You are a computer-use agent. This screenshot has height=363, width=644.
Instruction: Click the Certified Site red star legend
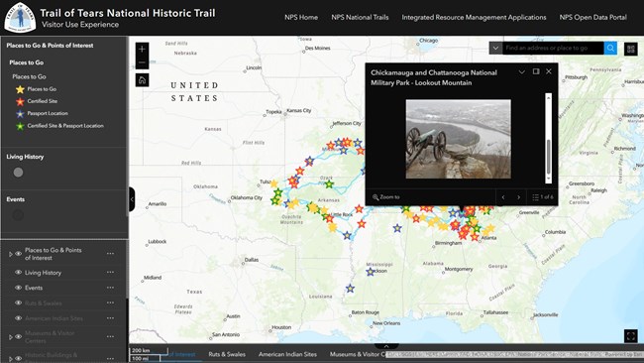click(x=20, y=101)
